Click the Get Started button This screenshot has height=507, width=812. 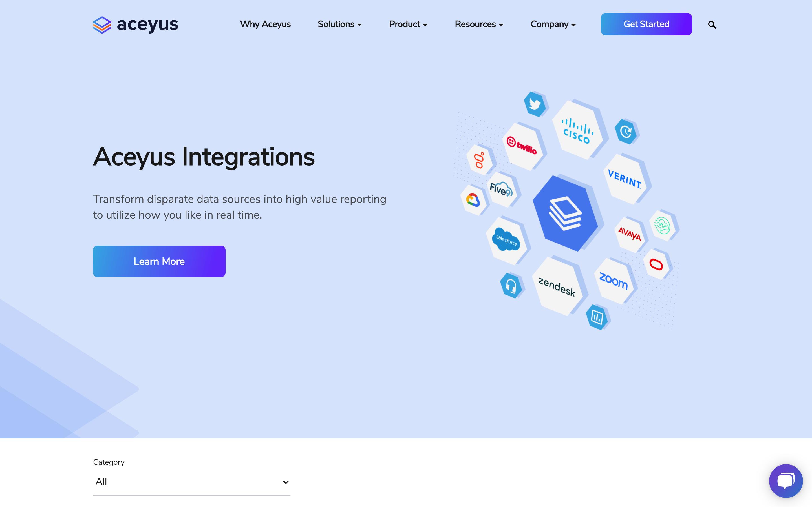pos(646,24)
